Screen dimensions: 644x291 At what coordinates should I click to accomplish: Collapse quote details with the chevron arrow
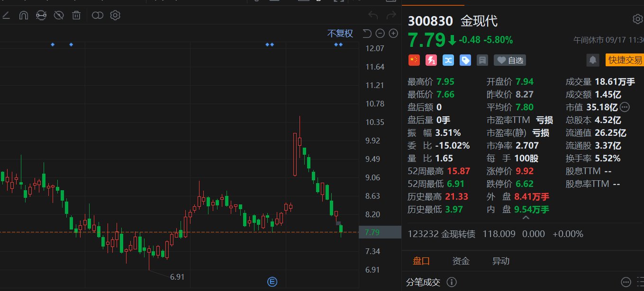pos(526,218)
